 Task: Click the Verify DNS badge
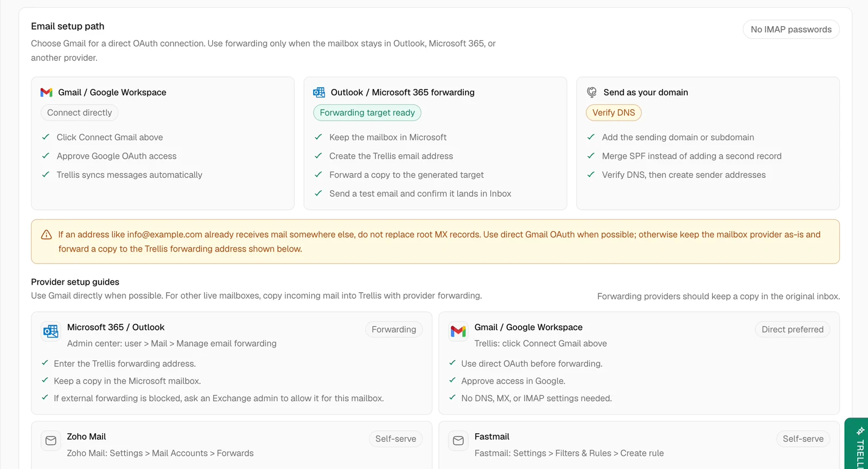[614, 113]
